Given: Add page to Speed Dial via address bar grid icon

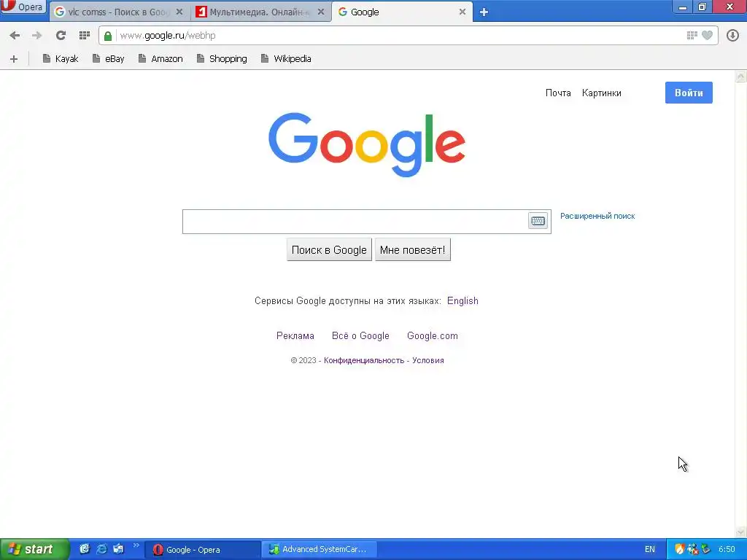Looking at the screenshot, I should pos(692,35).
